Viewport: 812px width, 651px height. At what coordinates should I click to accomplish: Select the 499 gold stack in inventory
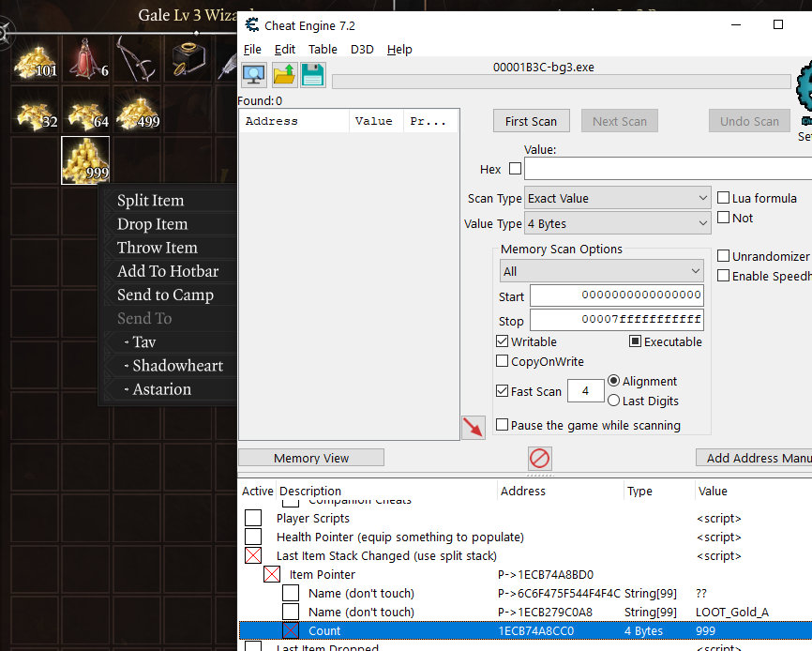[137, 111]
